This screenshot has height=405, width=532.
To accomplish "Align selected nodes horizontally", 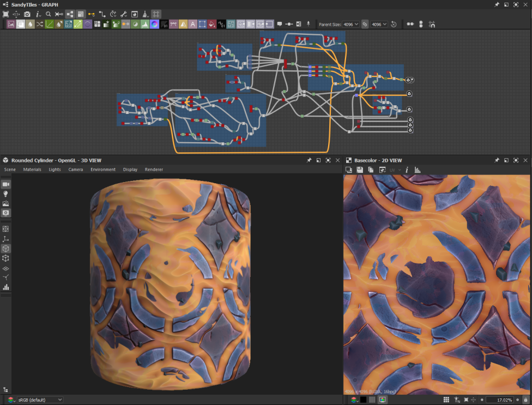I will (x=410, y=25).
